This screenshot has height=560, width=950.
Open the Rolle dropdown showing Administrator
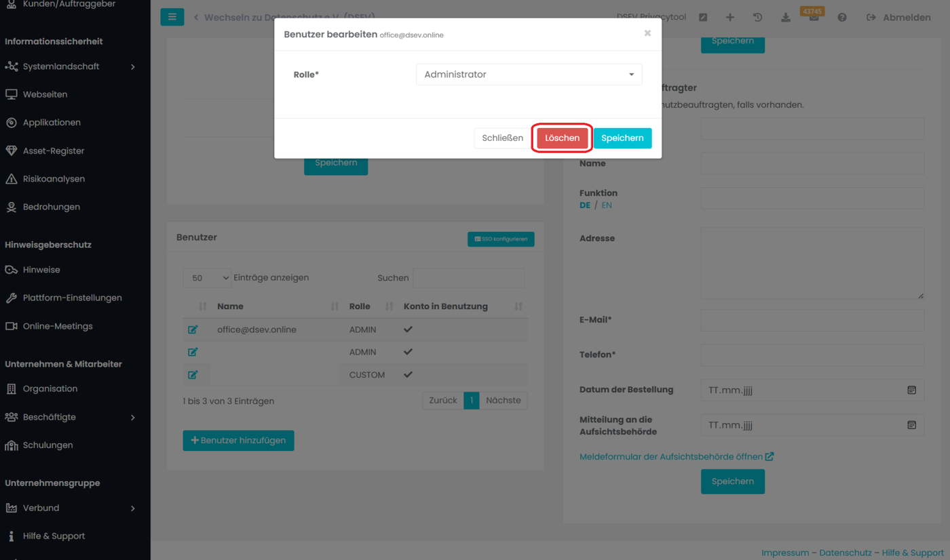[x=529, y=75]
